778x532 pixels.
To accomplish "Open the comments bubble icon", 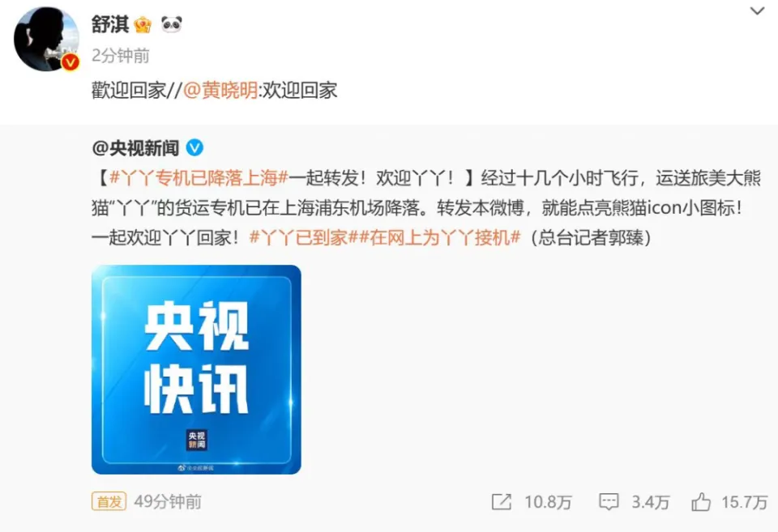I will tap(609, 502).
